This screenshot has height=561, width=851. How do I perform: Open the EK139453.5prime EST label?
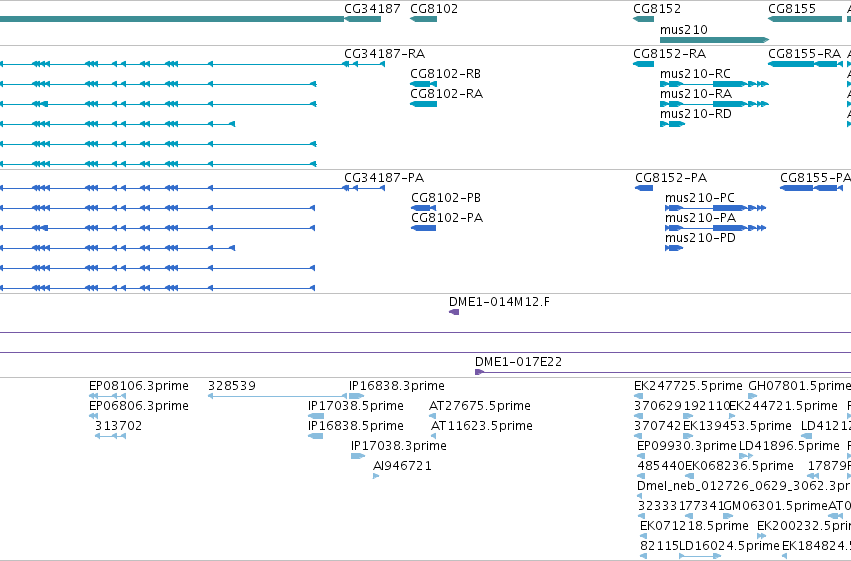[737, 426]
